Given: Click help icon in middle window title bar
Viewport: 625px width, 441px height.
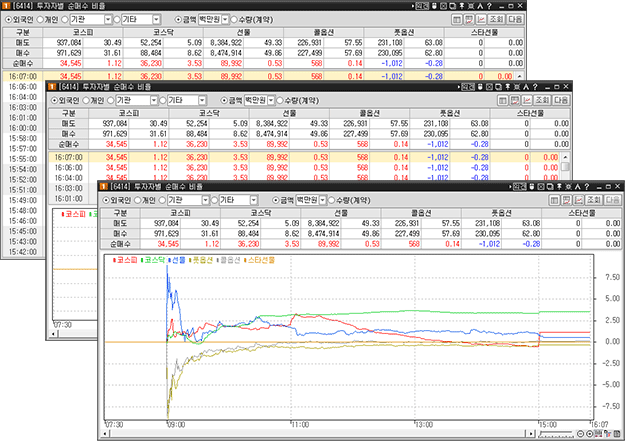Looking at the screenshot, I should tap(535, 87).
